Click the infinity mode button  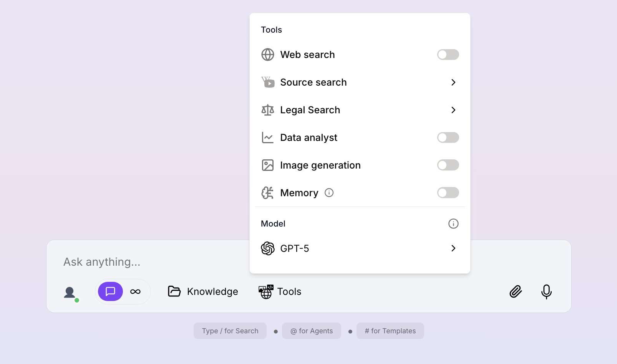136,291
